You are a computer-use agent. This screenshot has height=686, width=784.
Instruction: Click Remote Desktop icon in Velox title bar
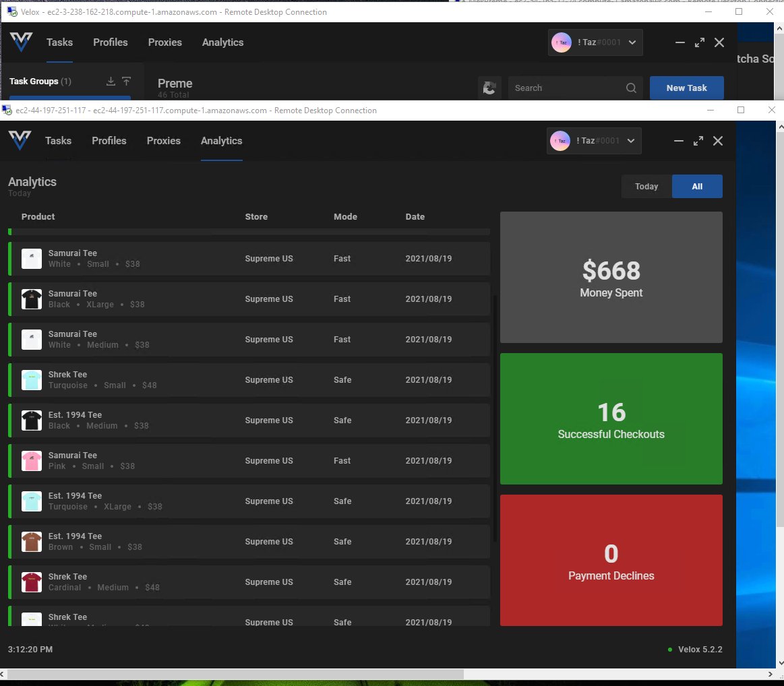[12, 11]
